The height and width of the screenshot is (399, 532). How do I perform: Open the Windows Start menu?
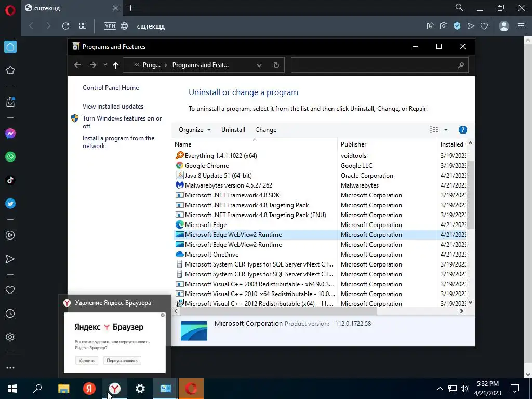pos(12,389)
